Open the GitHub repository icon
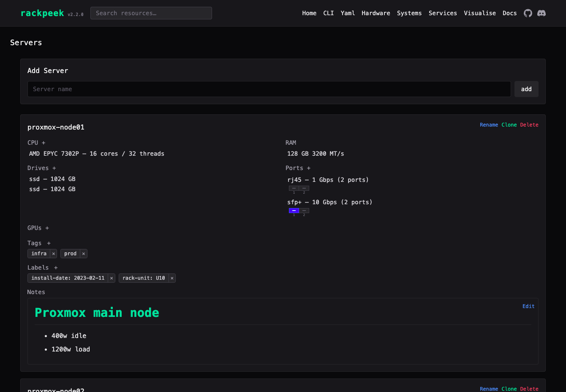 click(x=528, y=13)
